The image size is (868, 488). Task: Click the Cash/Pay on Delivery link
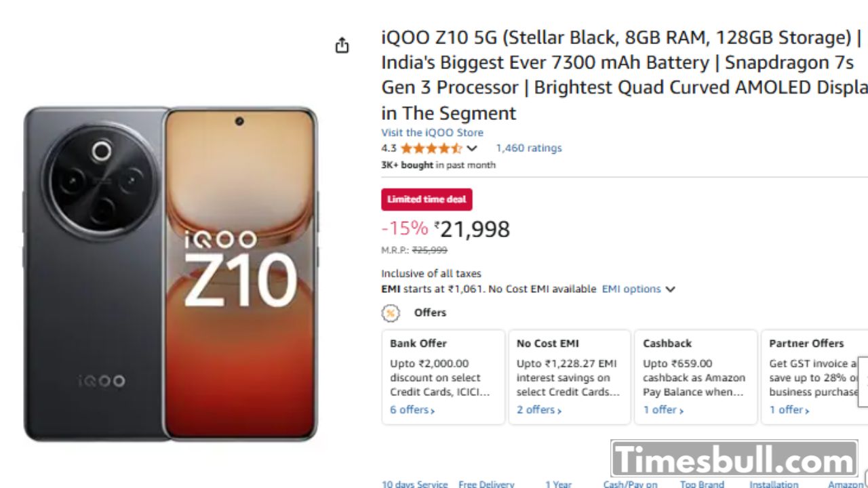coord(630,484)
